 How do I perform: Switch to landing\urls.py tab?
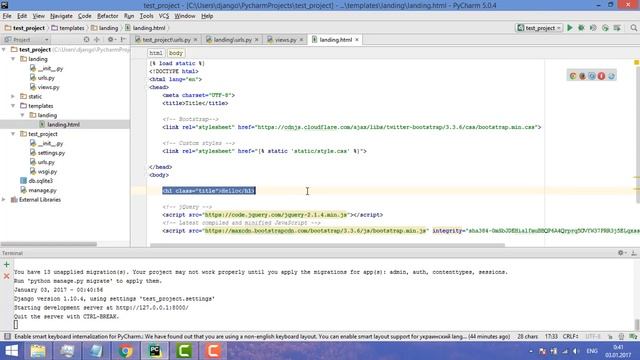point(232,40)
